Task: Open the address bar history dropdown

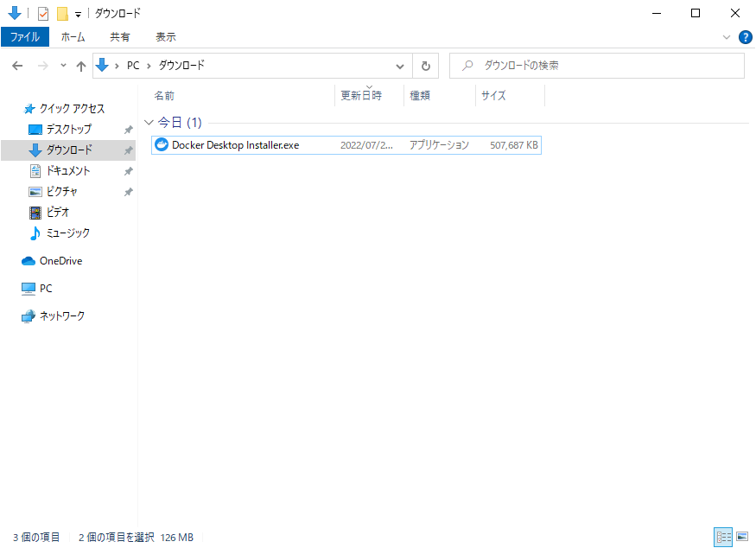Action: [x=400, y=66]
